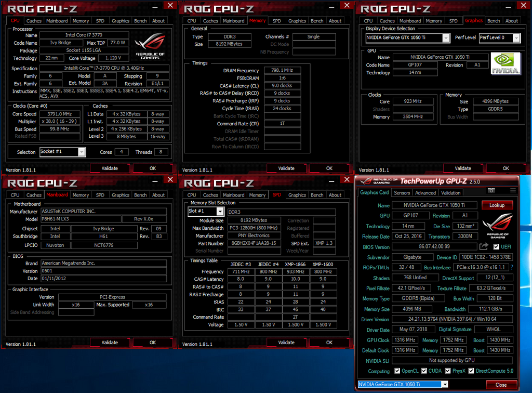Select the GPU-Z Graphics Card tab

(374, 192)
